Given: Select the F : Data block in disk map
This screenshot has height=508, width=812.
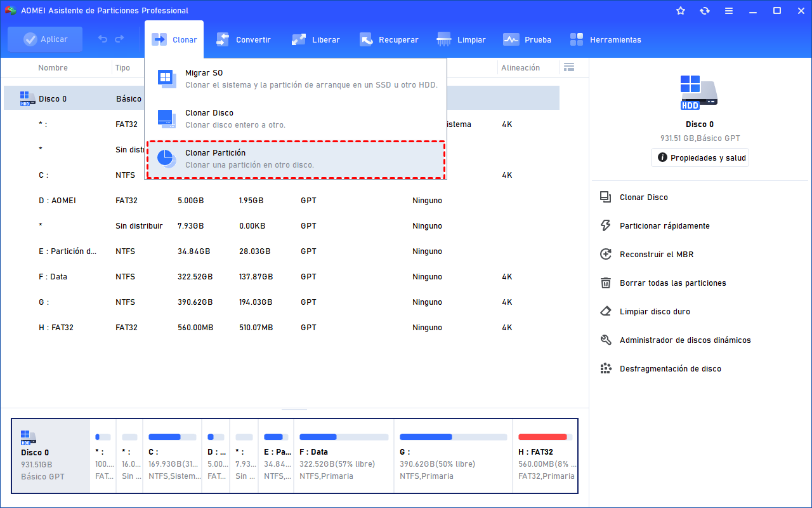Looking at the screenshot, I should (x=344, y=455).
